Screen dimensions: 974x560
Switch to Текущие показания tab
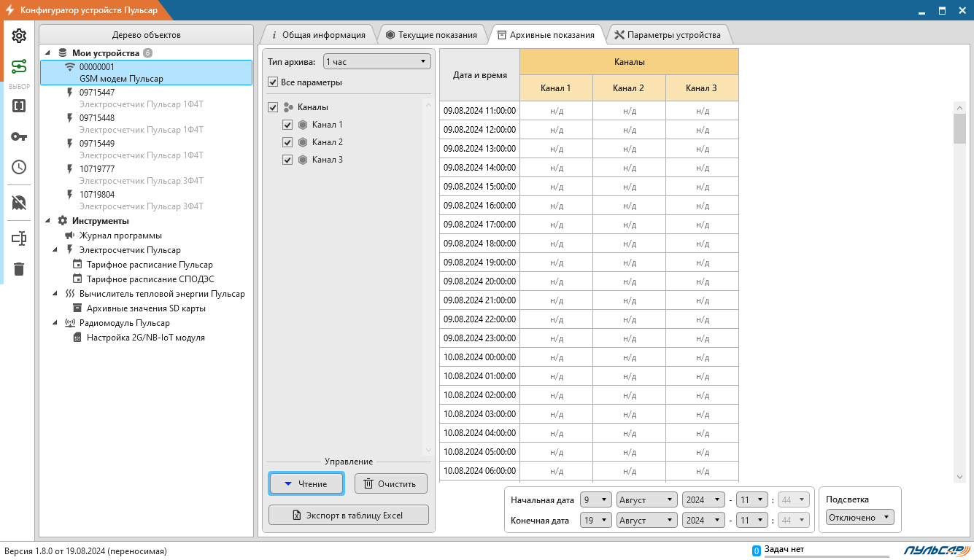(431, 35)
